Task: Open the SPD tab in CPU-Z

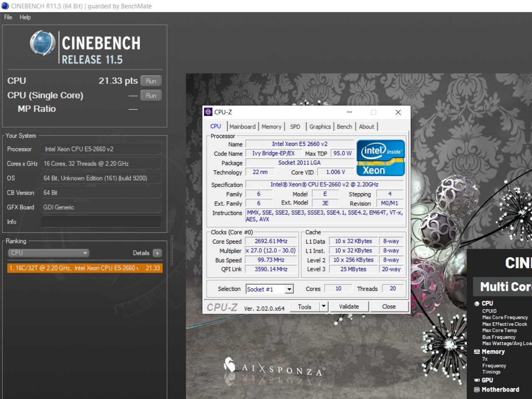Action: [x=295, y=127]
